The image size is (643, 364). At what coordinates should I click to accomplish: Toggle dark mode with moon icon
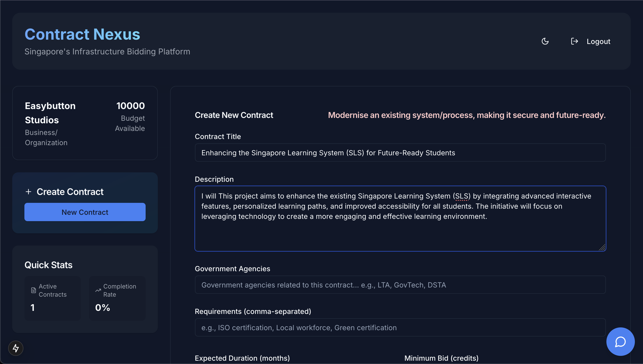click(x=545, y=41)
